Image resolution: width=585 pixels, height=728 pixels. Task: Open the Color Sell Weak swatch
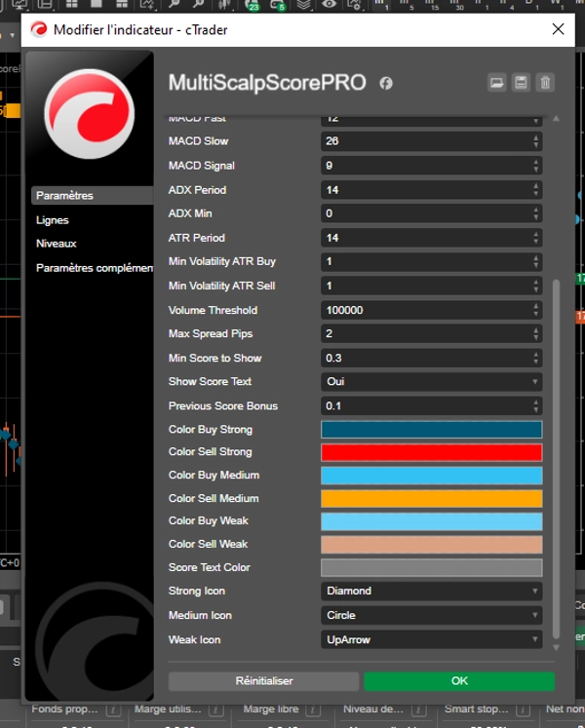(431, 545)
